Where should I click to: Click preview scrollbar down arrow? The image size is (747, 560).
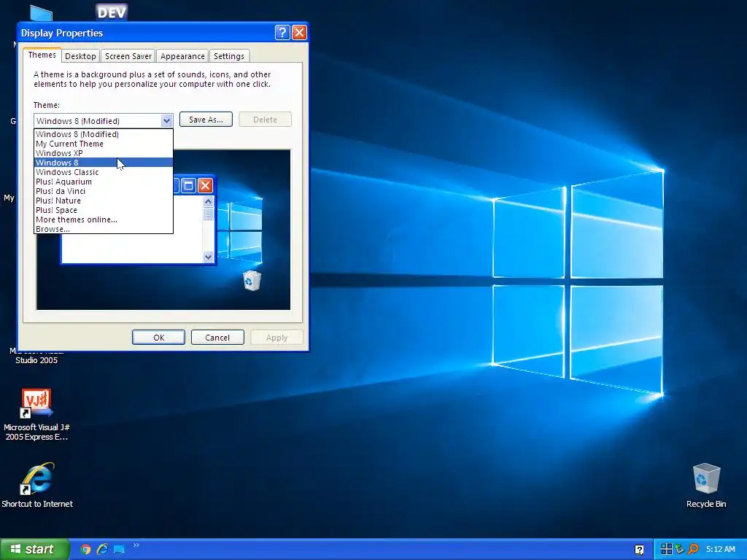pyautogui.click(x=208, y=257)
